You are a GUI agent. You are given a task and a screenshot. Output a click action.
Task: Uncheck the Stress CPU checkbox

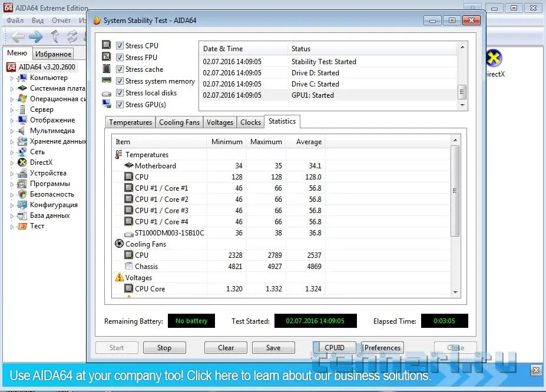pyautogui.click(x=120, y=45)
